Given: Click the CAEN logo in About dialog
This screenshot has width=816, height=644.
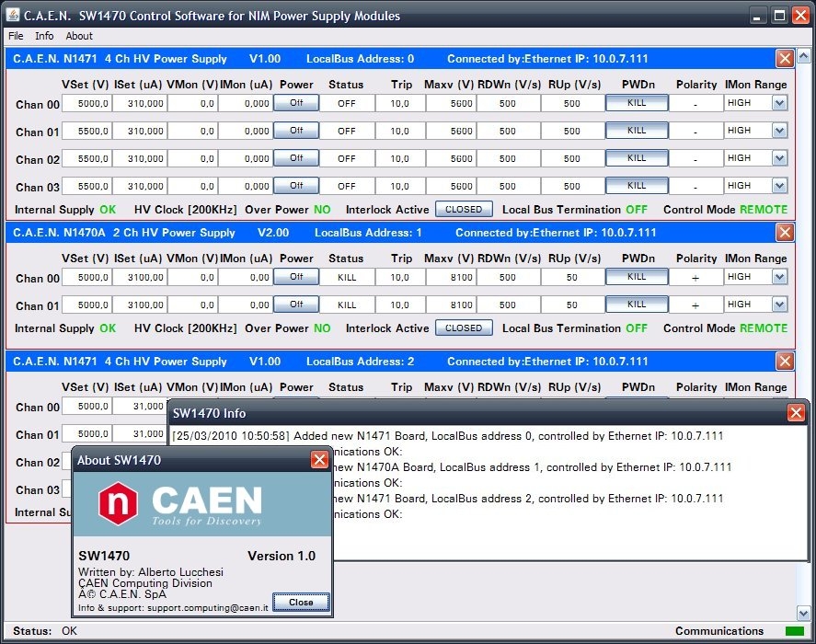Looking at the screenshot, I should coord(181,505).
